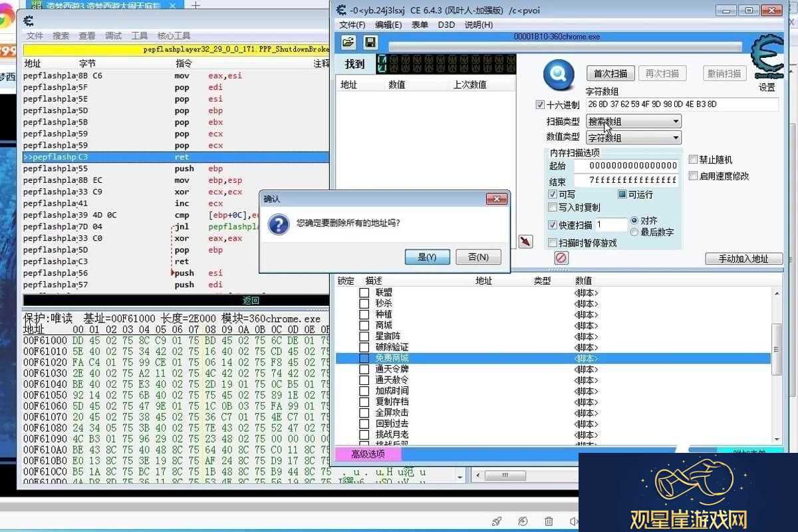Image resolution: width=798 pixels, height=532 pixels.
Task: Click the 撤销扫描 undo scan button
Action: click(x=724, y=73)
